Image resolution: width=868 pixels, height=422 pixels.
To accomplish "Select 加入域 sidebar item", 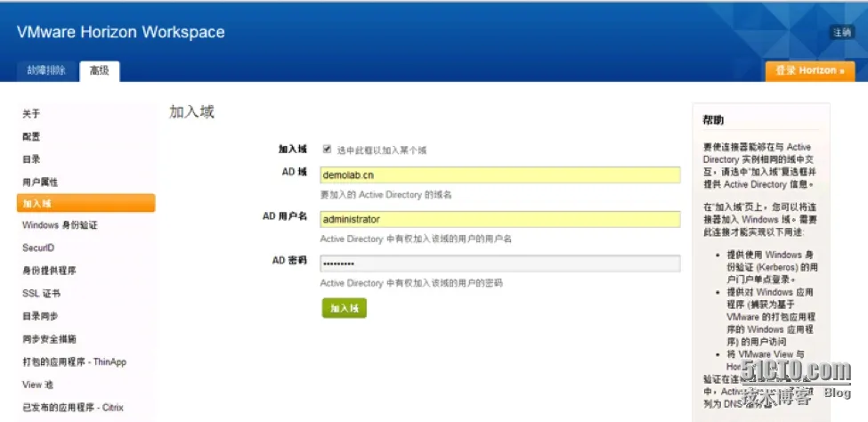I will coord(85,203).
